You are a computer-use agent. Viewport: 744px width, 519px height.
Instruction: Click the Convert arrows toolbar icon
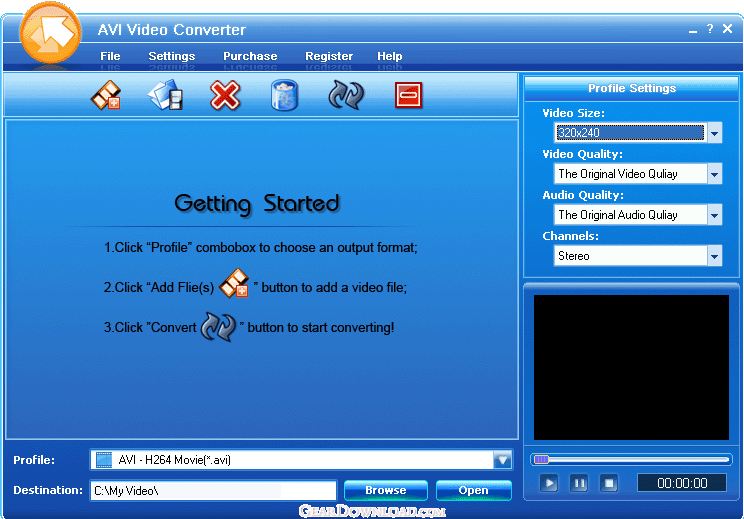click(346, 95)
